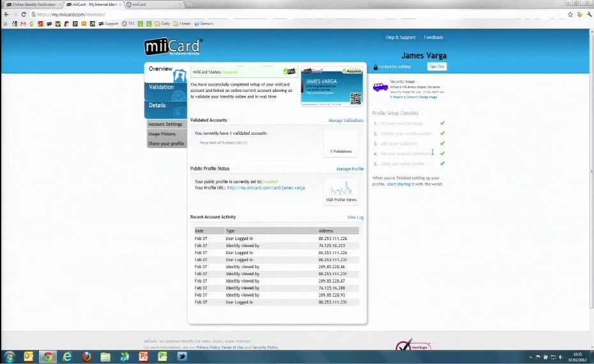
Task: Open the my.miicard.com/card/james.varga profile URL
Action: coord(266,188)
